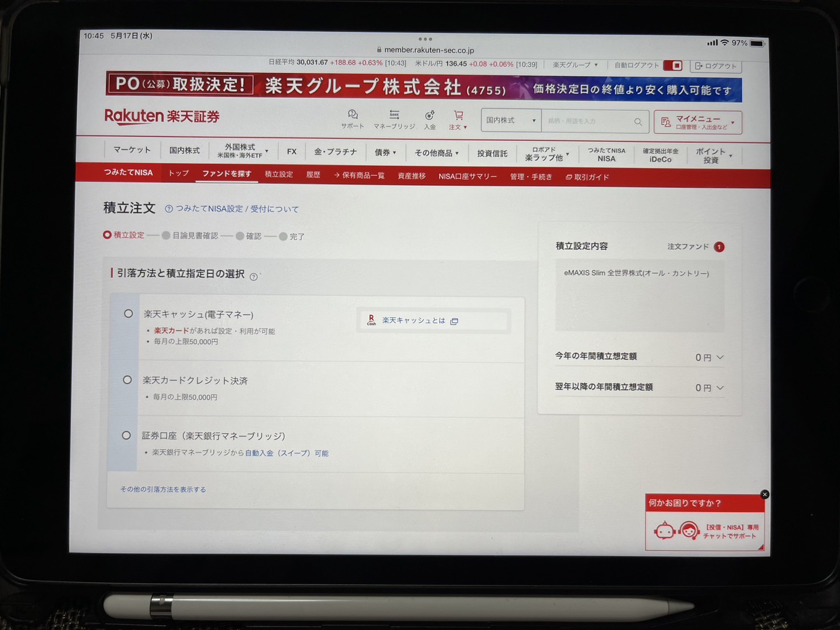The width and height of the screenshot is (840, 630).
Task: Toggle the 自動ログアウト switch
Action: click(x=673, y=66)
